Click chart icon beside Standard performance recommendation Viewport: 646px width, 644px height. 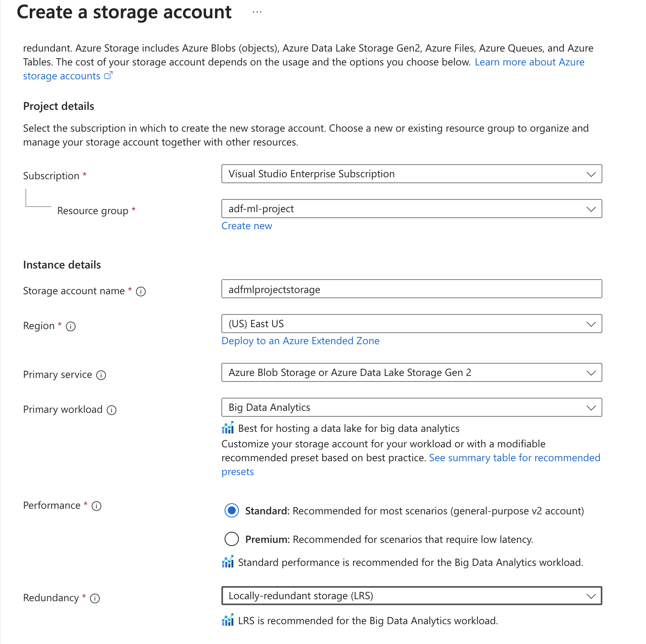228,562
